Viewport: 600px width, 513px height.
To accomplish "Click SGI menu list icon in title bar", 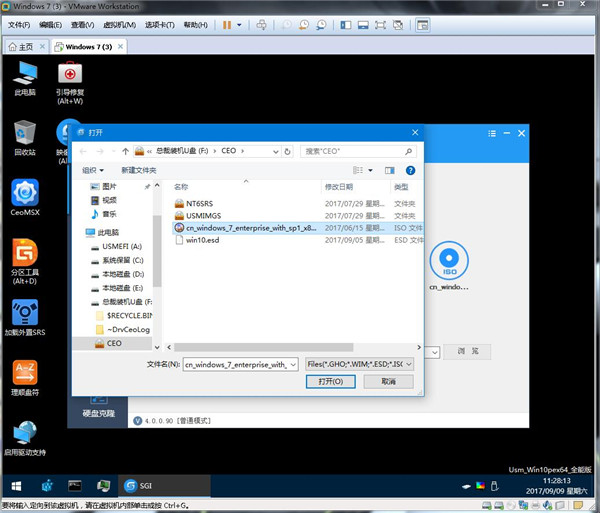I will pyautogui.click(x=492, y=133).
